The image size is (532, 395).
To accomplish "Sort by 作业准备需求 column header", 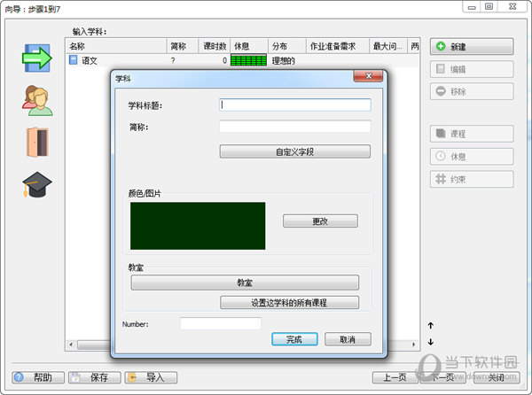I will pyautogui.click(x=338, y=46).
